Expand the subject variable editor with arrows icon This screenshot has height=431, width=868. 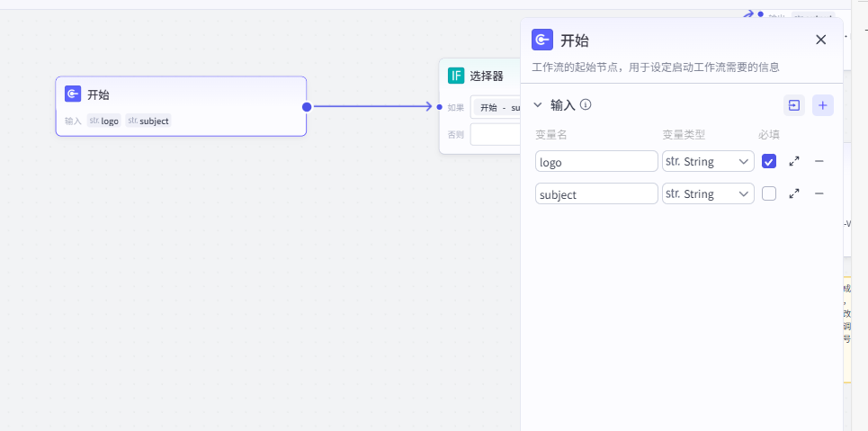tap(794, 193)
